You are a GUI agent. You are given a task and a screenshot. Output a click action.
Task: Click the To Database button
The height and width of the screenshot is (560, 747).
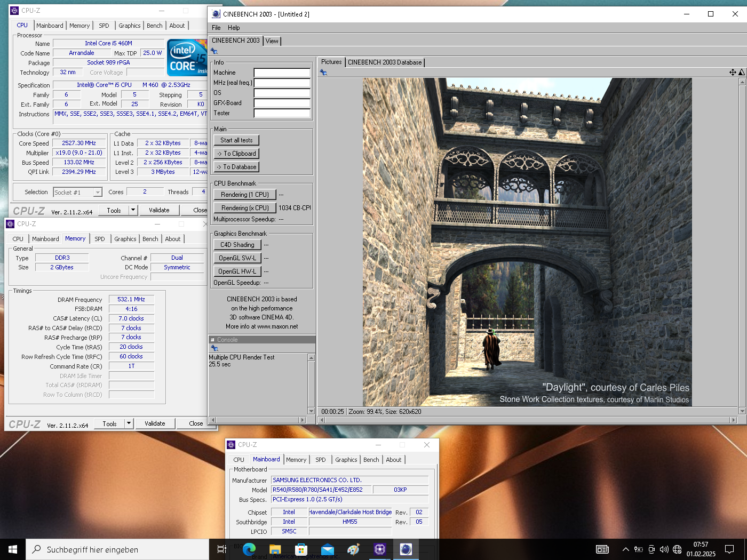point(236,167)
